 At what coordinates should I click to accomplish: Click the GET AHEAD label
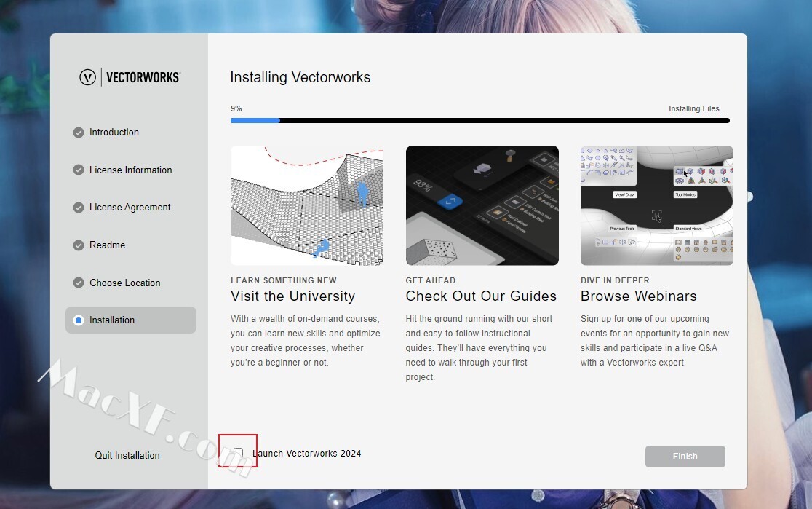(431, 280)
